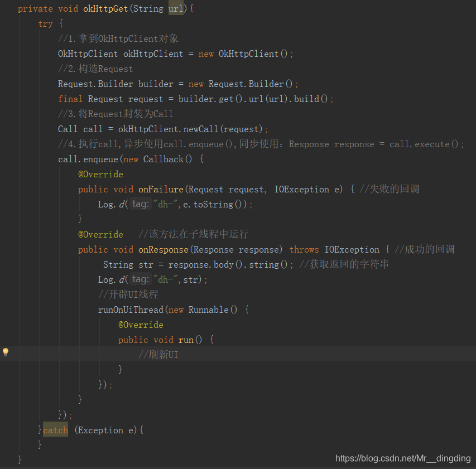The width and height of the screenshot is (476, 469).
Task: Click '(Exception e)' in catch clause
Action: (x=105, y=430)
